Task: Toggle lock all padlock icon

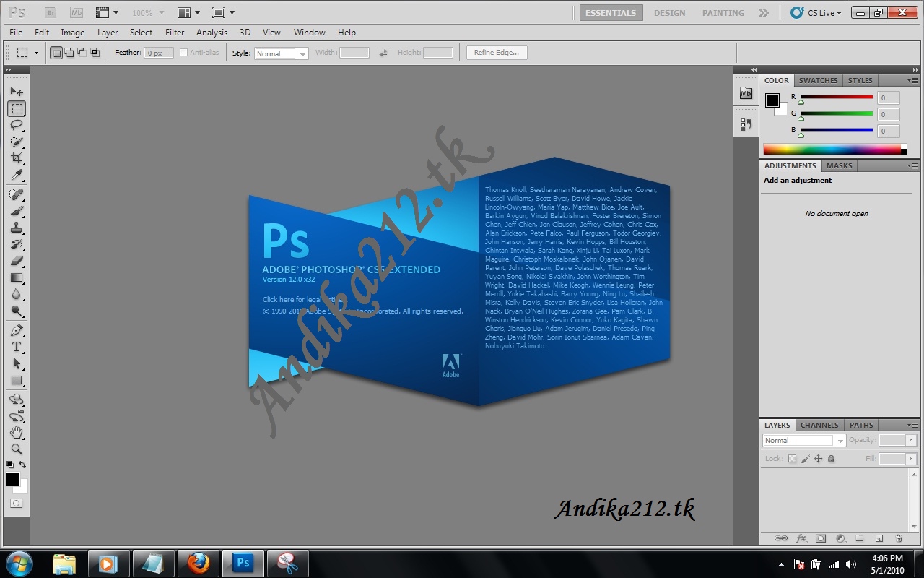Action: tap(831, 459)
